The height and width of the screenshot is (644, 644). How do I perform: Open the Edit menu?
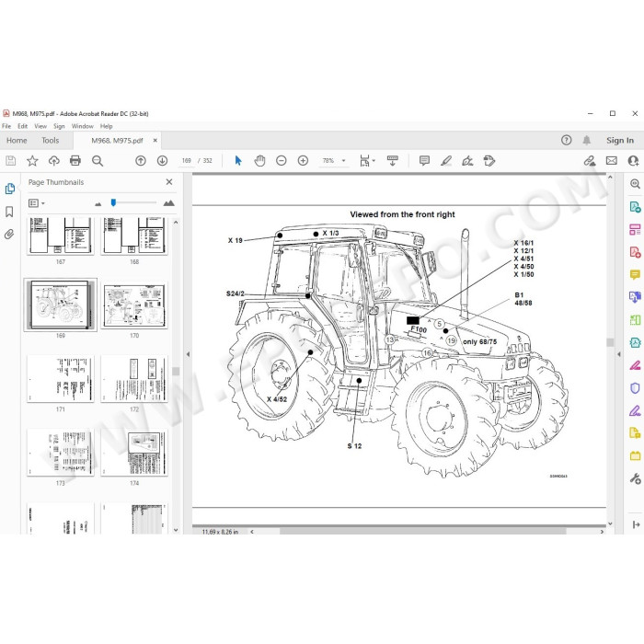[x=23, y=126]
